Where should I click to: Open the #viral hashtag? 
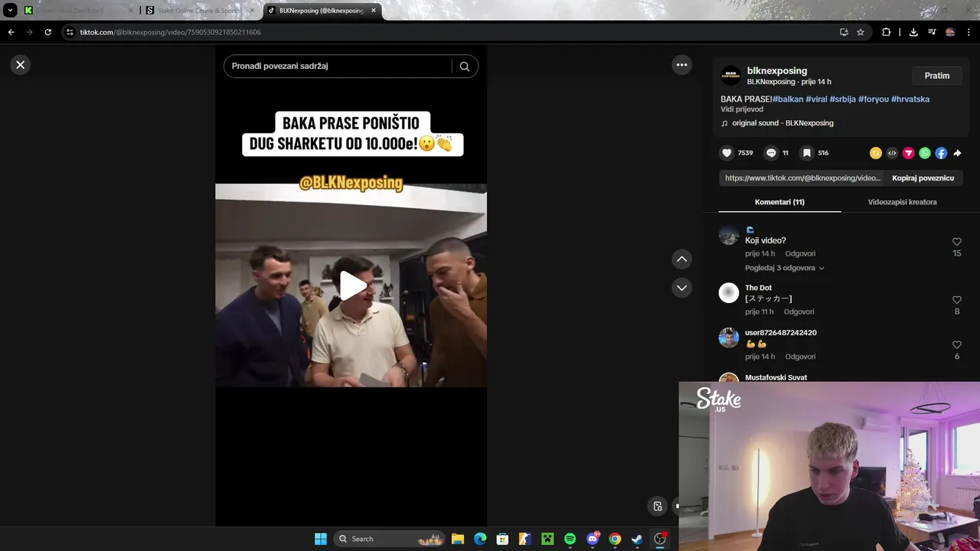pos(817,99)
